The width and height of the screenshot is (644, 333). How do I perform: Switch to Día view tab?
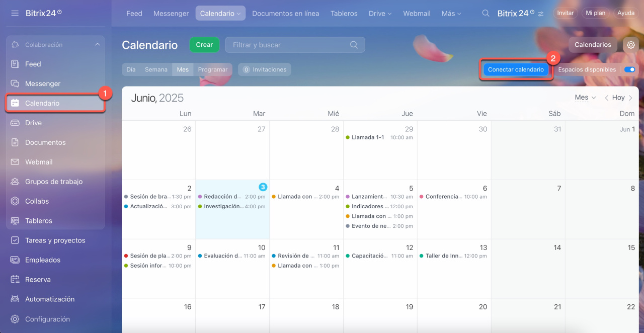131,69
